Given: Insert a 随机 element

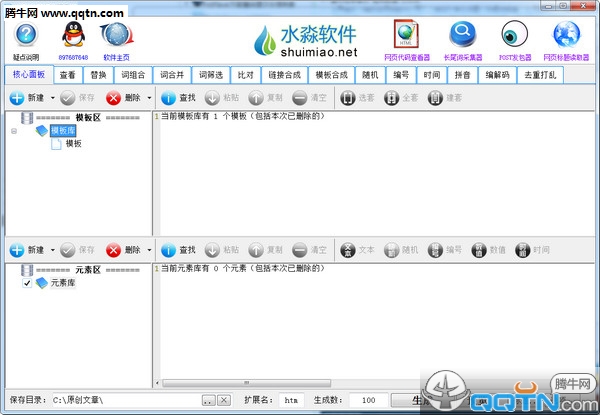Looking at the screenshot, I should point(401,250).
